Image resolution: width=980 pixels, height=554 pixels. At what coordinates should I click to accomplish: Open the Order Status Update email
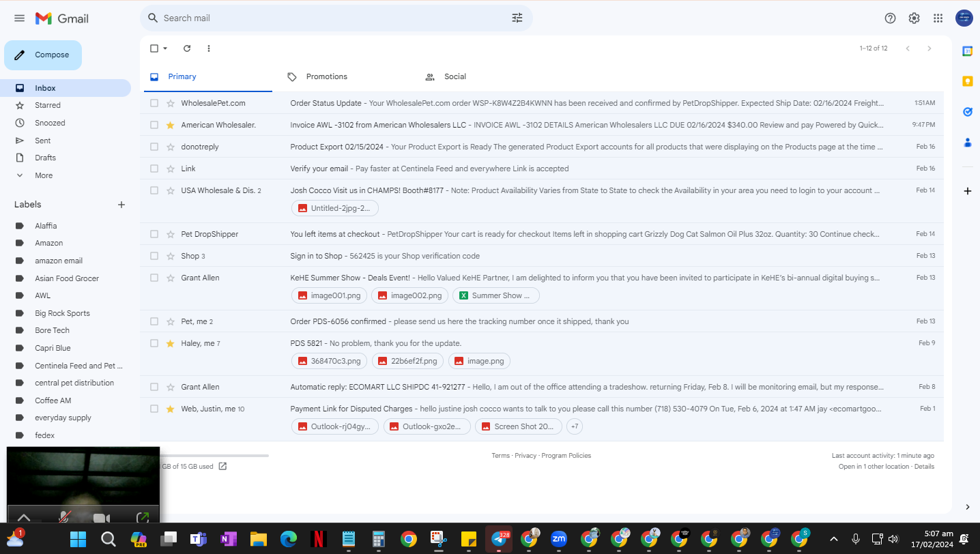(542, 103)
